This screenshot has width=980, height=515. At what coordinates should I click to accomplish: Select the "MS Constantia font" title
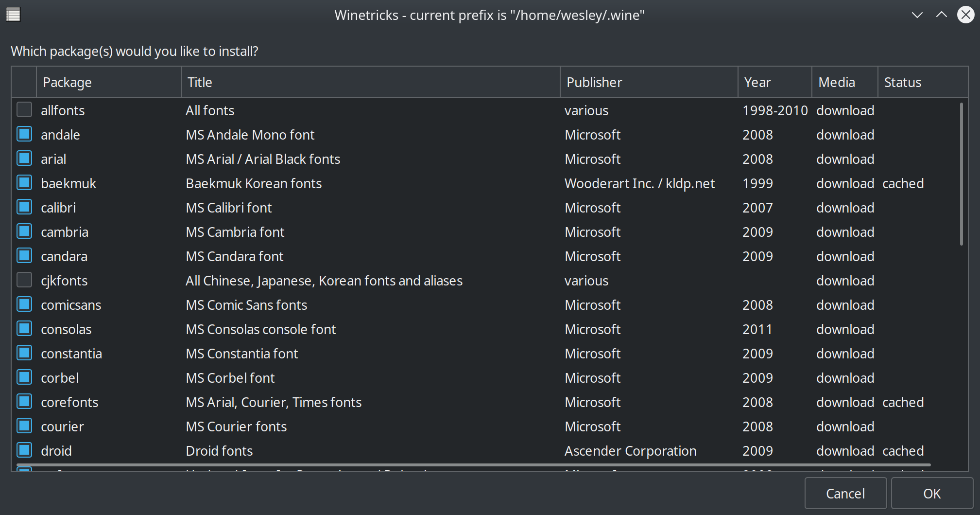[x=242, y=354]
